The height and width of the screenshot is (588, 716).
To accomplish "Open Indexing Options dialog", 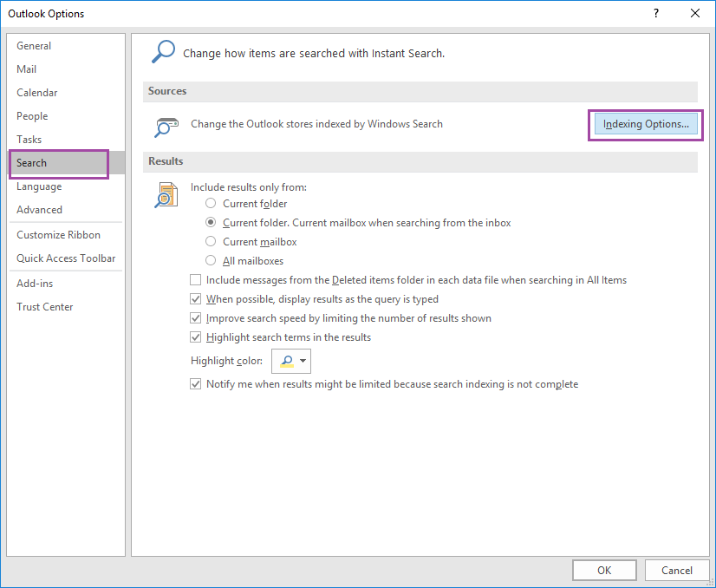I will click(x=646, y=124).
